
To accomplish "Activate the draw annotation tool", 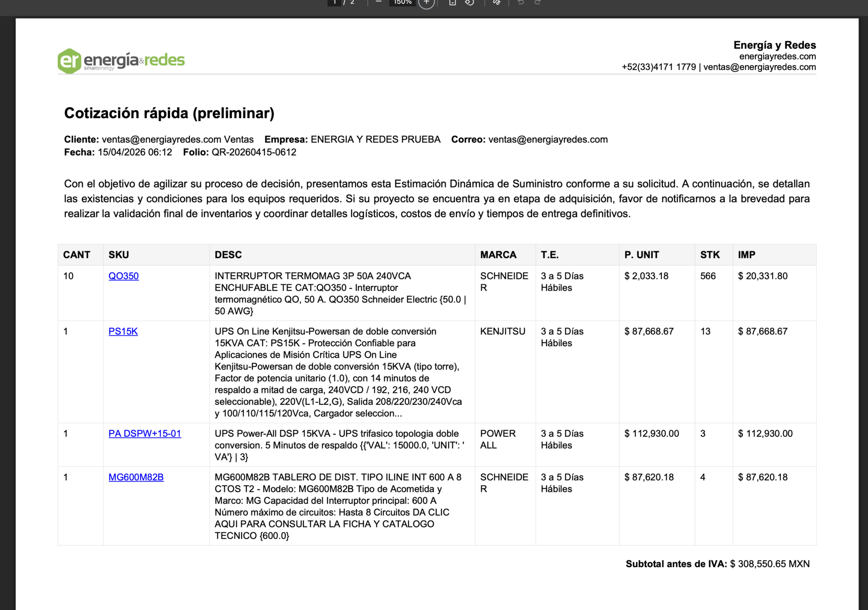I will coord(496,2).
